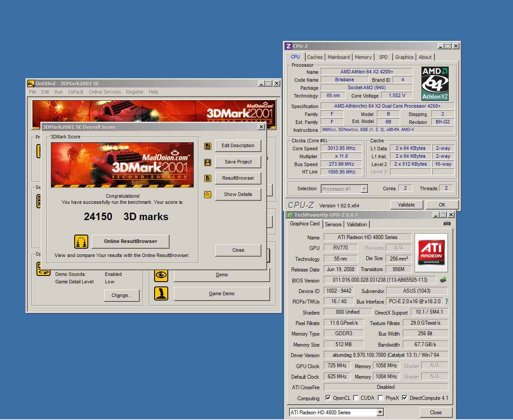Click the Core Speed value 3013.85 MHz
513x420 pixels.
coord(341,148)
